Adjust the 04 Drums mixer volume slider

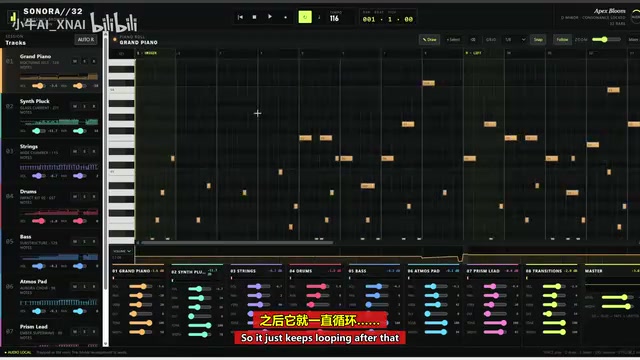pyautogui.click(x=318, y=287)
